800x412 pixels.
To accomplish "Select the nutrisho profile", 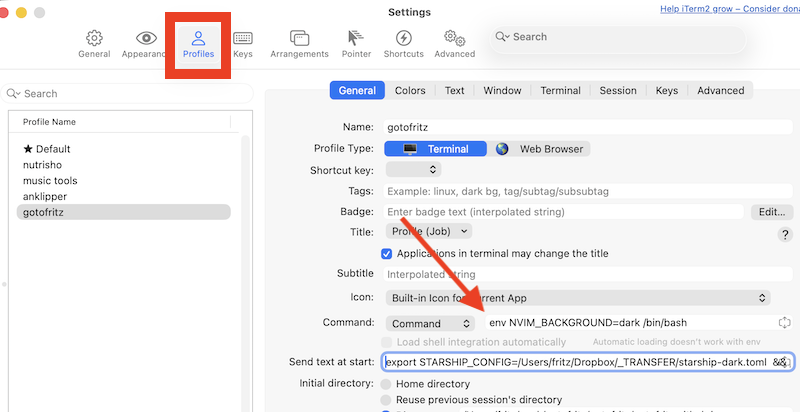I will point(124,165).
